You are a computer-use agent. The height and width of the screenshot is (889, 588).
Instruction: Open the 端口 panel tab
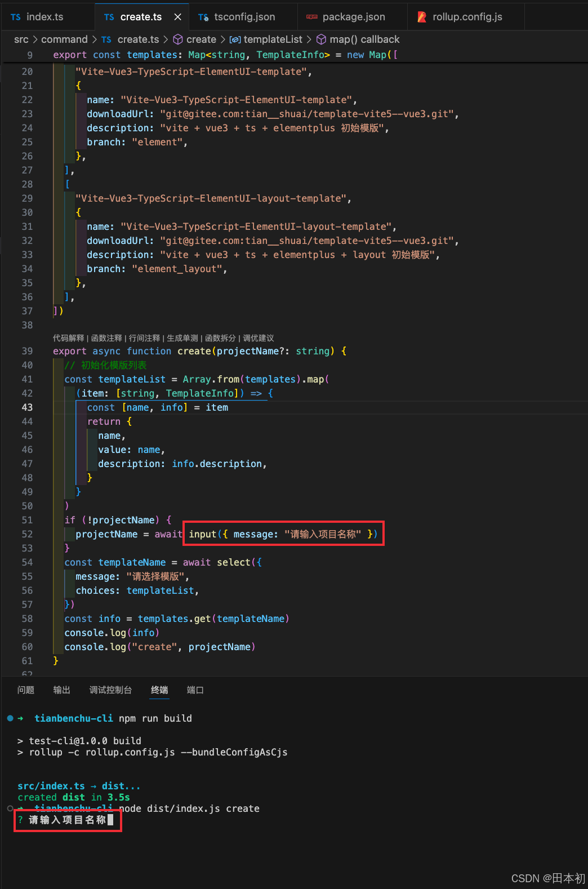click(x=195, y=690)
